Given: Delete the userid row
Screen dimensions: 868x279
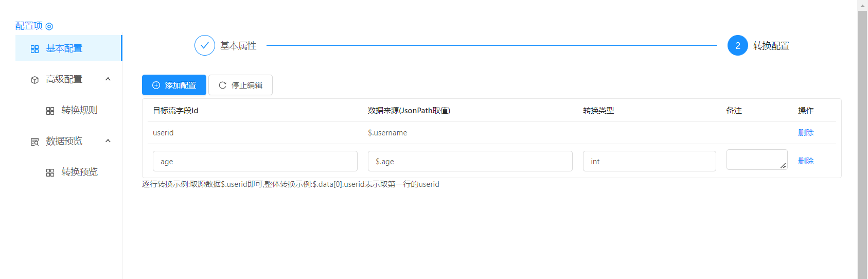Looking at the screenshot, I should tap(805, 132).
